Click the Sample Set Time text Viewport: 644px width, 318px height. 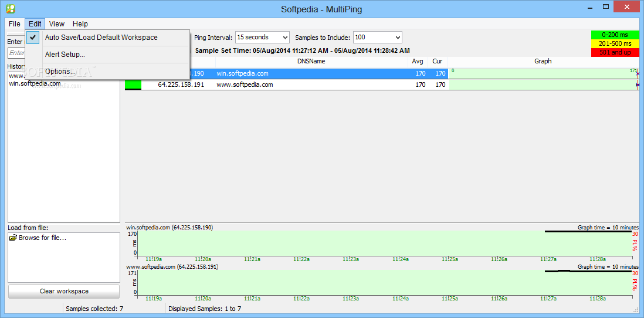pyautogui.click(x=302, y=51)
